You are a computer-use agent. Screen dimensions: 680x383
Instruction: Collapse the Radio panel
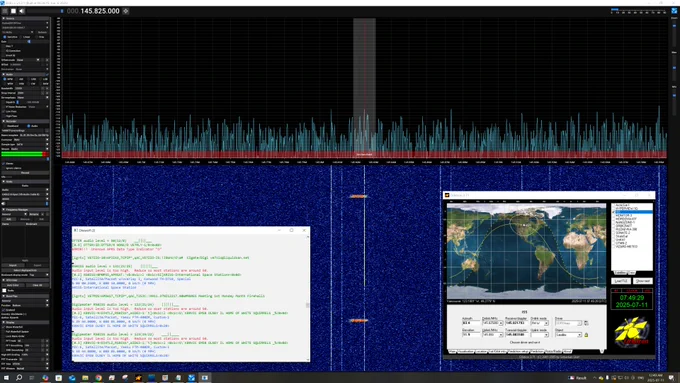[3, 74]
